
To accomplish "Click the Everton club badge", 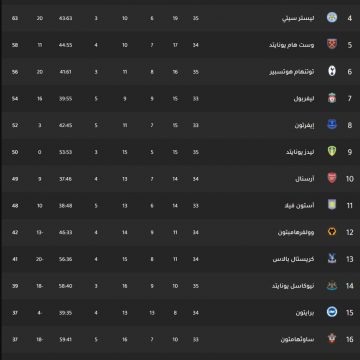I will point(332,125).
